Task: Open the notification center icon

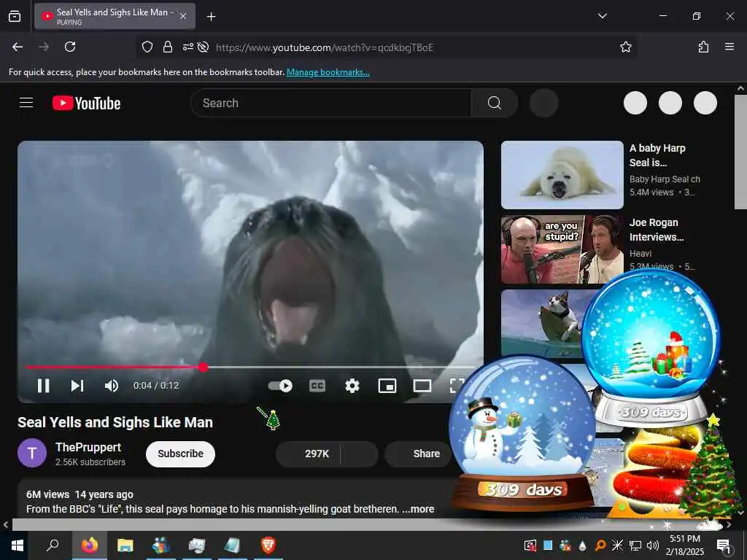Action: coord(724,545)
